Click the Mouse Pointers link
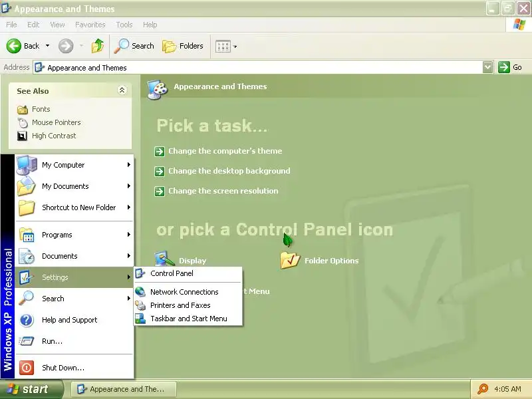The height and width of the screenshot is (399, 532). [x=57, y=122]
